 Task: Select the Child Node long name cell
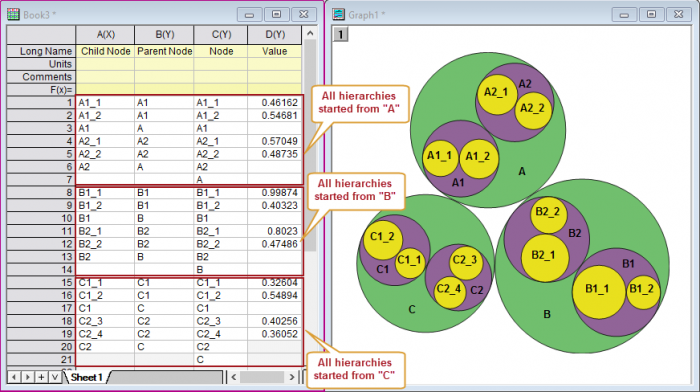(x=105, y=51)
